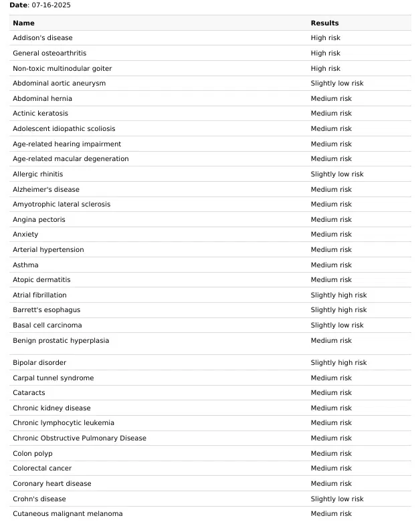The height and width of the screenshot is (524, 420).
Task: Click the Atrial fibrillation name
Action: [x=39, y=295]
